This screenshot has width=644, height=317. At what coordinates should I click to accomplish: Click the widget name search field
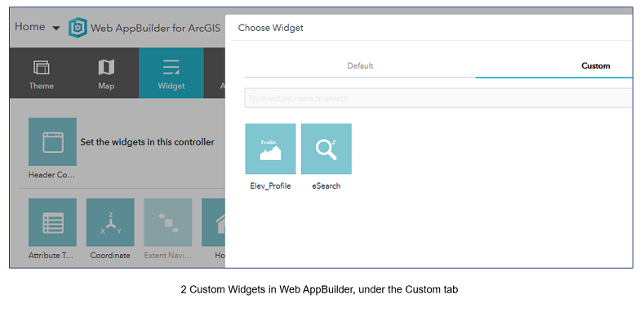coord(438,98)
